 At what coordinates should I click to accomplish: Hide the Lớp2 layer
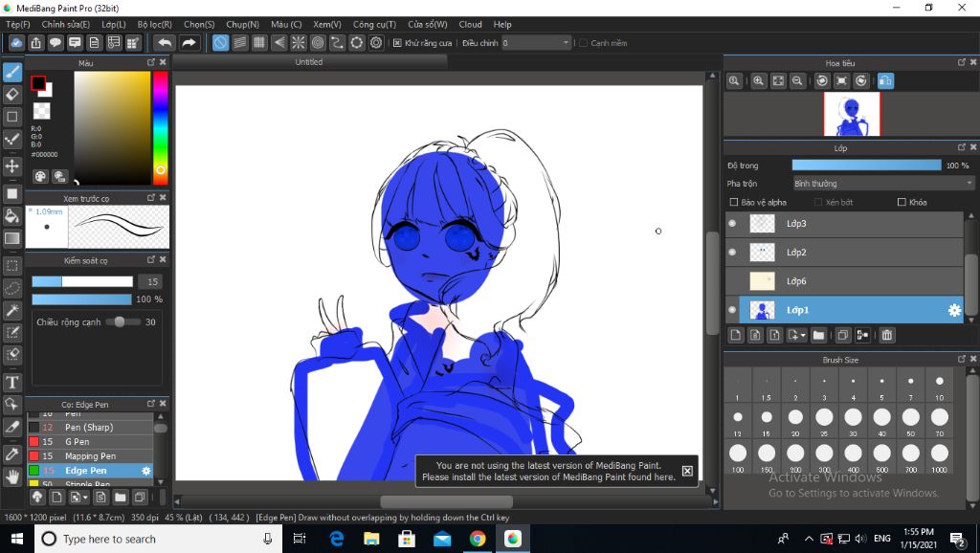(x=732, y=252)
